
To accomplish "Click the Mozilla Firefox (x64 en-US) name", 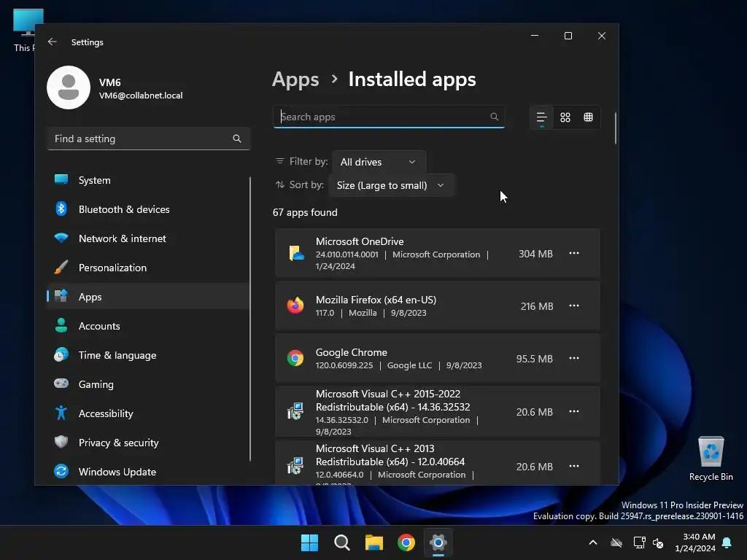I will [x=376, y=300].
